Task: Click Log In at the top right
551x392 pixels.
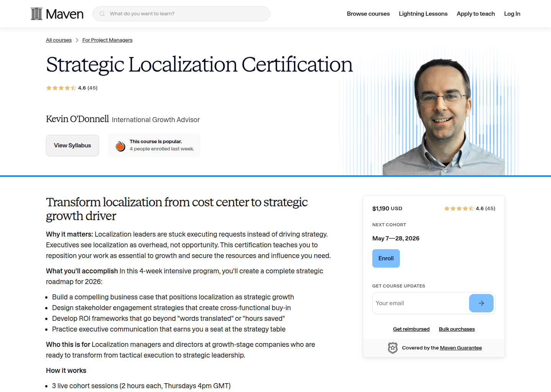Action: click(x=512, y=13)
